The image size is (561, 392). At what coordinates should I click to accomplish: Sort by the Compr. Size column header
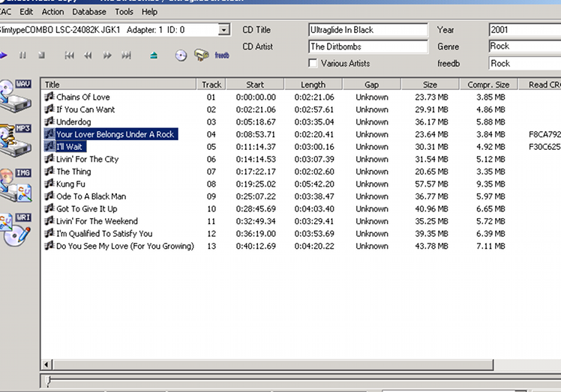tap(488, 85)
